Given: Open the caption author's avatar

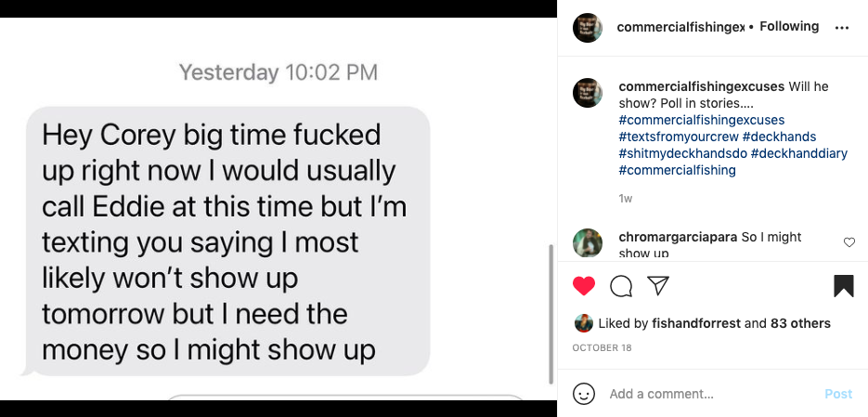Looking at the screenshot, I should tap(588, 93).
